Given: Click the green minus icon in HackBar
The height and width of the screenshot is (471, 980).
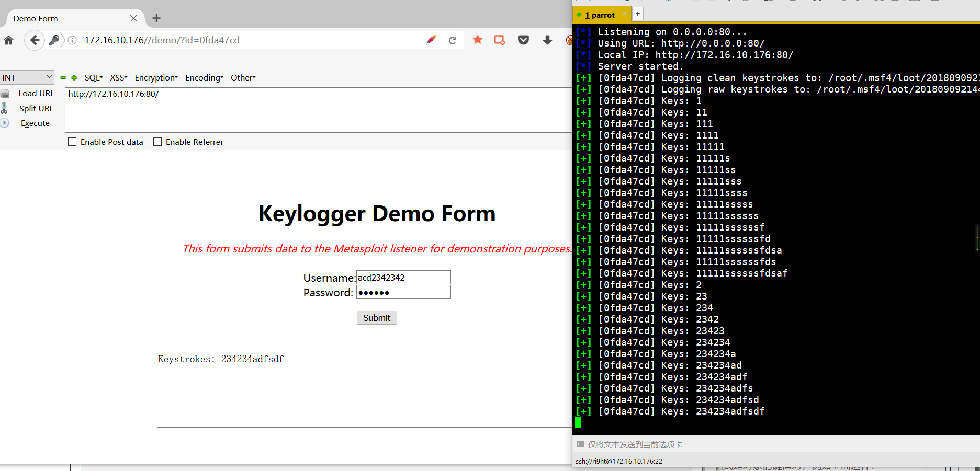Looking at the screenshot, I should [63, 77].
